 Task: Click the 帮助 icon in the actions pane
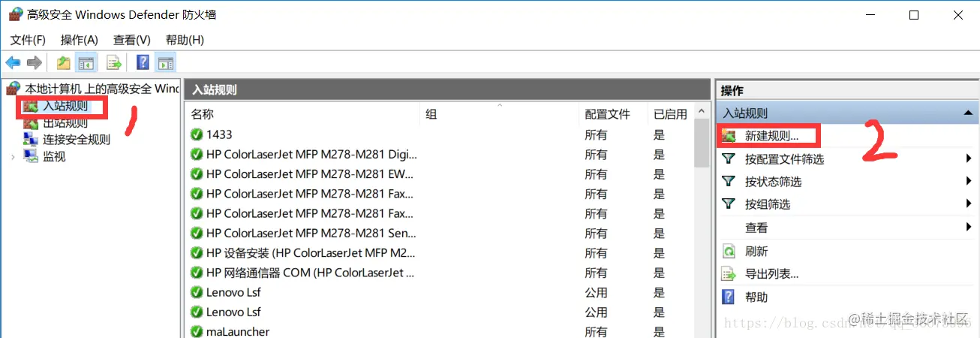[x=728, y=297]
